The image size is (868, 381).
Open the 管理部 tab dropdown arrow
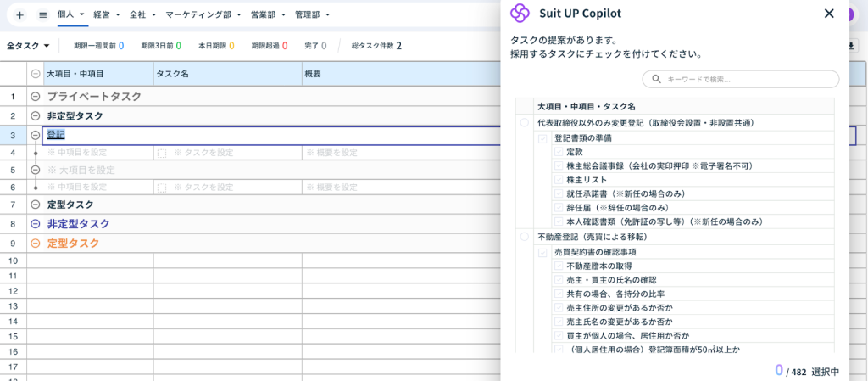[327, 15]
